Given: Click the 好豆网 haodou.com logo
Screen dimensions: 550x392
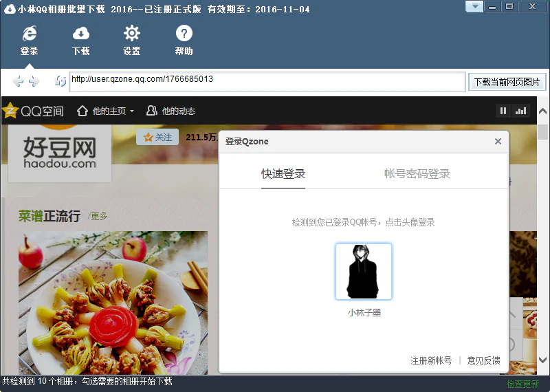Looking at the screenshot, I should (60, 153).
